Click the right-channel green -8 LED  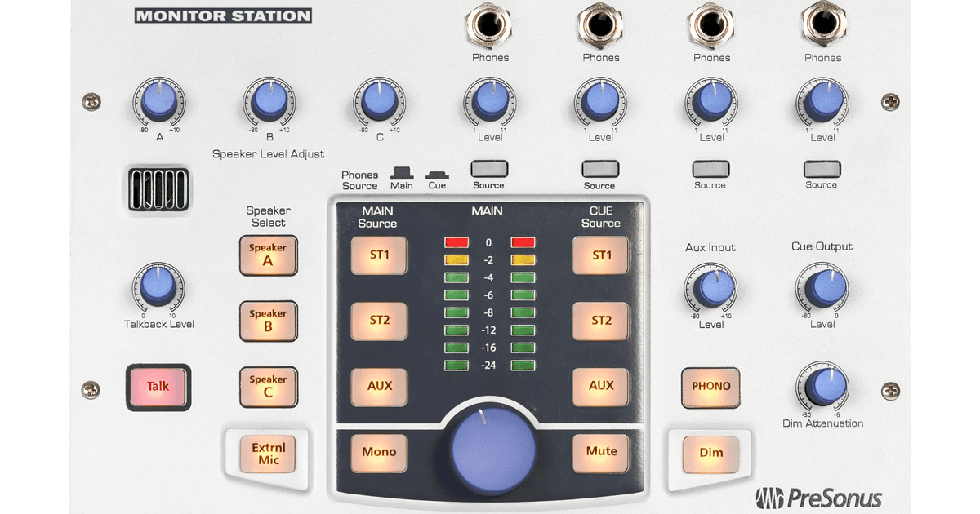(523, 312)
